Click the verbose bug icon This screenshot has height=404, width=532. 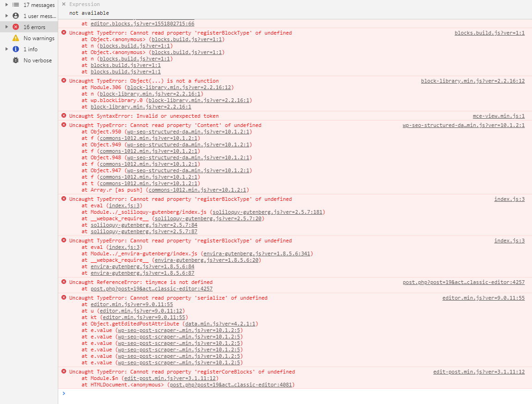(16, 60)
